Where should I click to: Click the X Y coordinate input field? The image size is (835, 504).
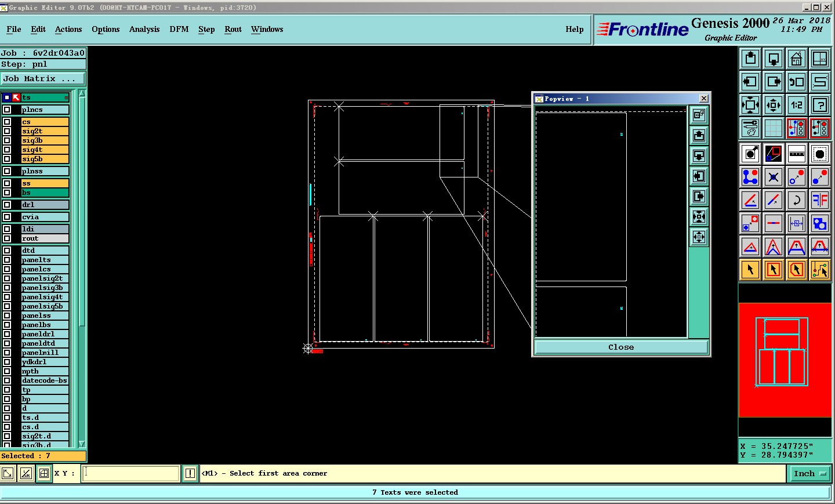click(x=131, y=473)
